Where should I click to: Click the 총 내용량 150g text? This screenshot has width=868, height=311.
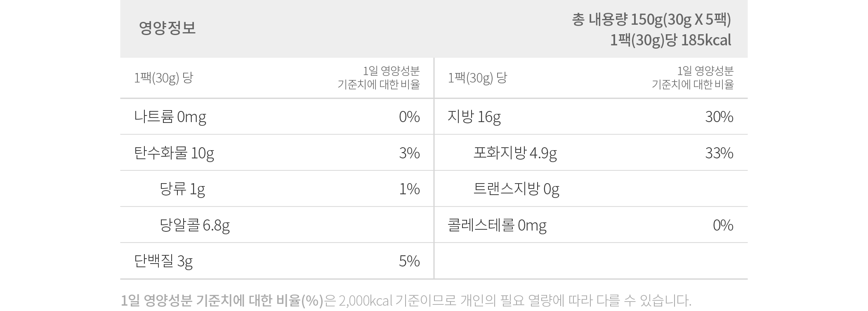point(617,20)
